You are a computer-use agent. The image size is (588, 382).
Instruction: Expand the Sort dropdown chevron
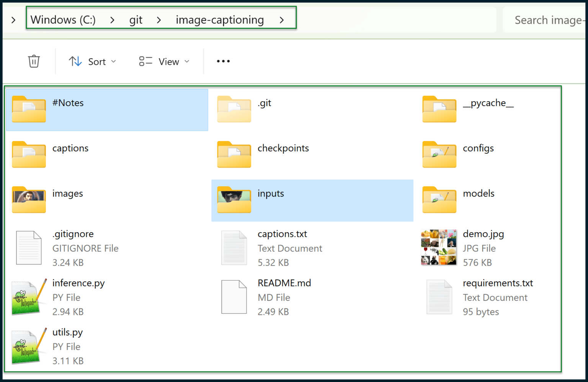coord(114,61)
